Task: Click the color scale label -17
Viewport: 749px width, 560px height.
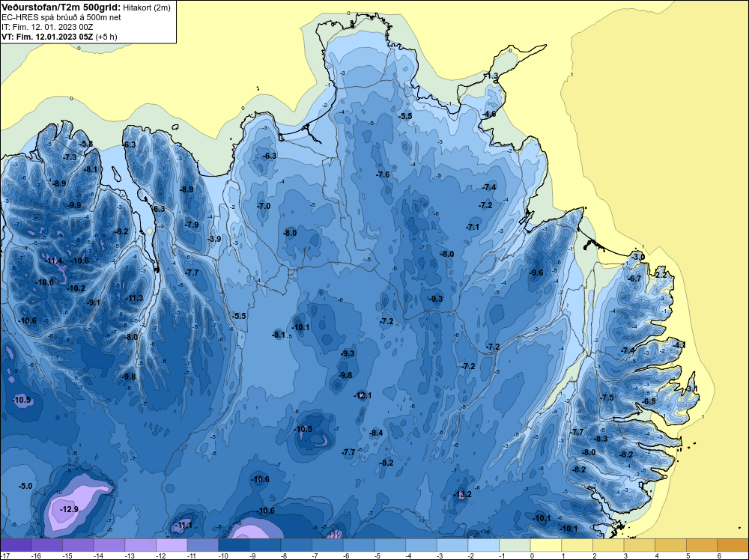Action: click(4, 556)
